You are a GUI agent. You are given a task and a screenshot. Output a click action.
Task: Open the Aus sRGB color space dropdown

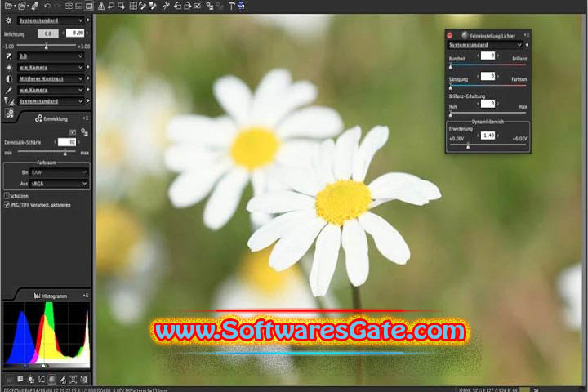[x=59, y=184]
